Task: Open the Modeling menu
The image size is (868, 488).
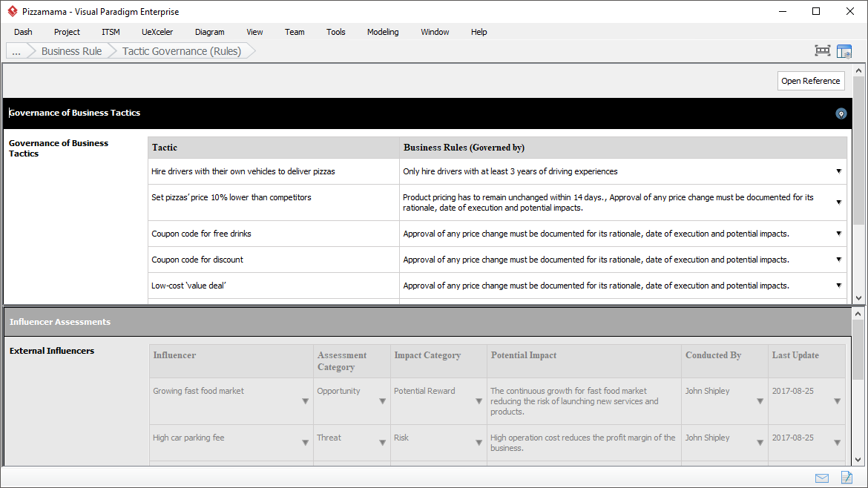Action: pos(383,32)
